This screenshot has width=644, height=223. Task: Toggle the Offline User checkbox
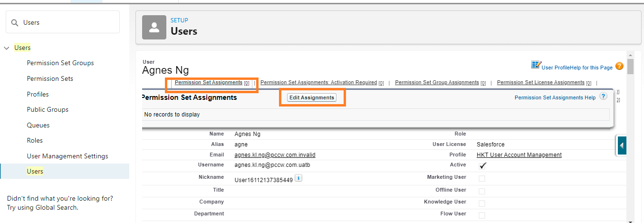[x=482, y=191]
